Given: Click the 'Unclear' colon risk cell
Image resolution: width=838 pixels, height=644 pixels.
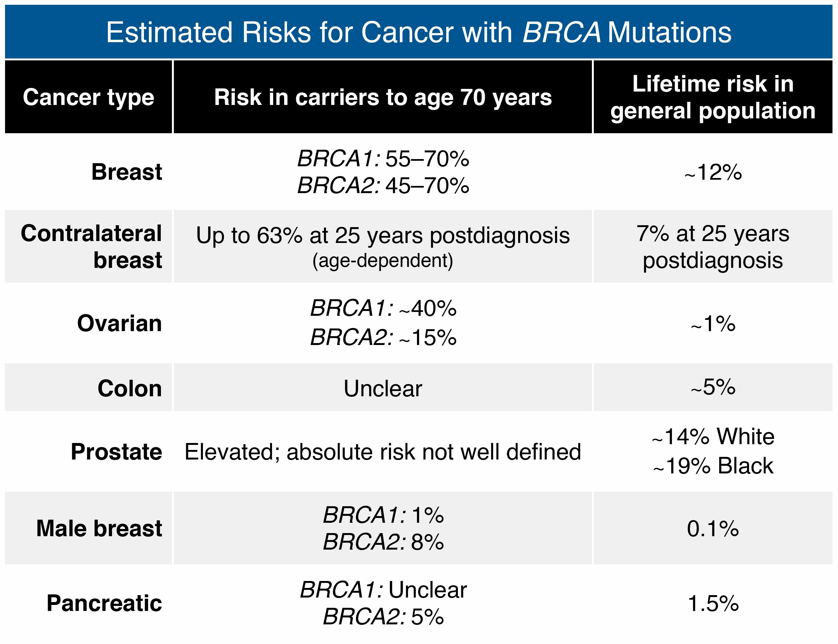Looking at the screenshot, I should coord(383,388).
